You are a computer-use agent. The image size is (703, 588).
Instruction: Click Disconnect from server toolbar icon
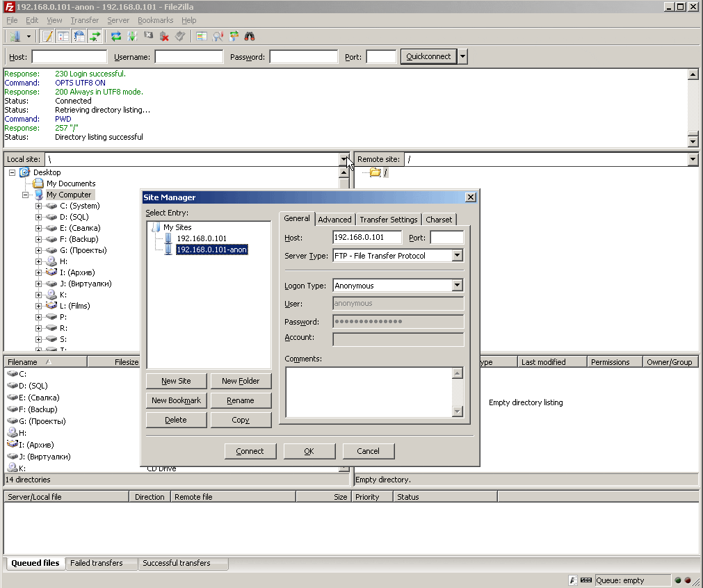(165, 36)
